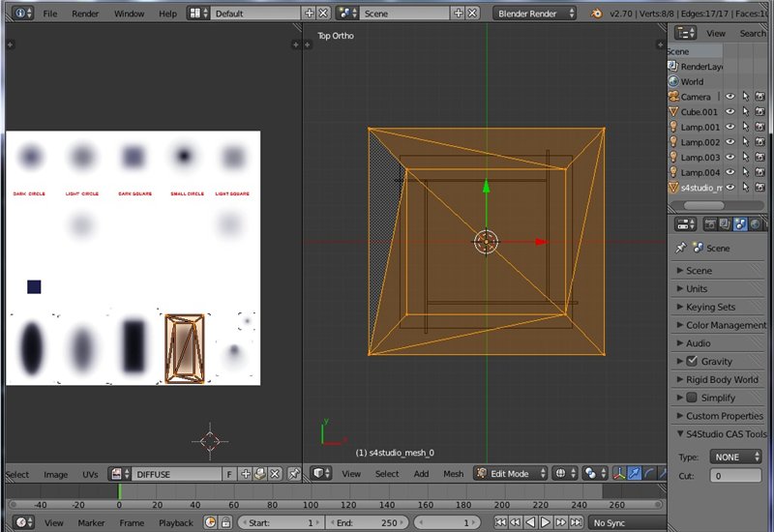Click the pin image icon in UV editor
774x532 pixels.
pyautogui.click(x=291, y=474)
